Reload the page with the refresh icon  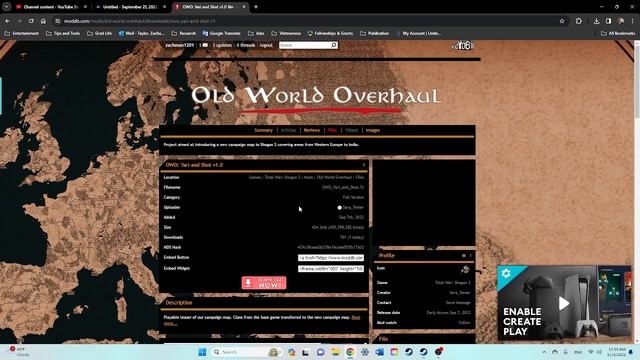pyautogui.click(x=31, y=21)
